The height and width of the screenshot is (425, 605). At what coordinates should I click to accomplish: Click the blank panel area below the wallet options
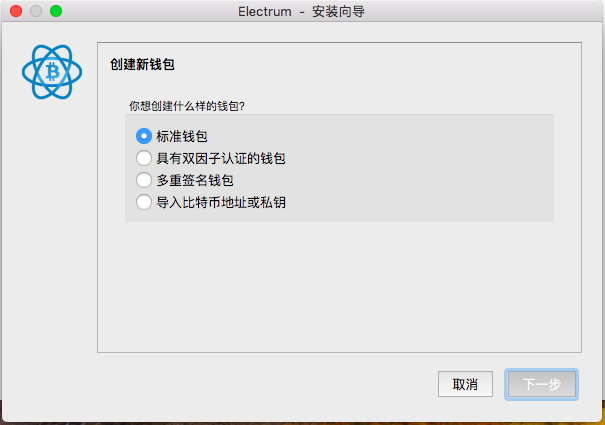(x=340, y=286)
